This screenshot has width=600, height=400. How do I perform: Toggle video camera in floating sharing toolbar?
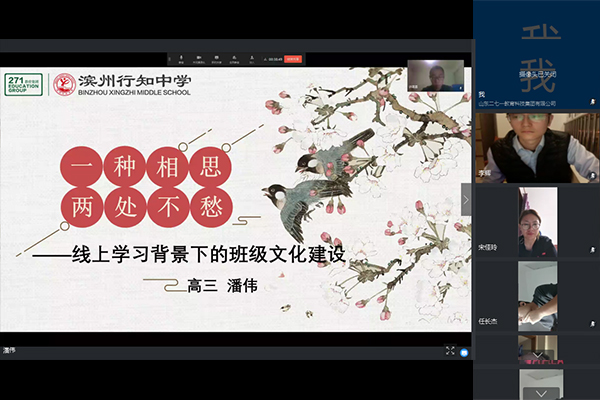(x=199, y=59)
